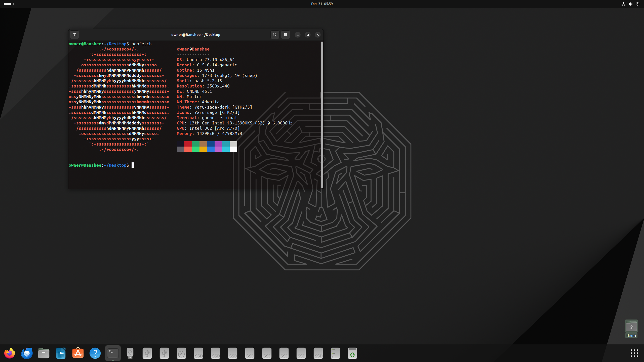This screenshot has width=644, height=362.
Task: Click the cursor at the empty terminal prompt
Action: (x=133, y=165)
